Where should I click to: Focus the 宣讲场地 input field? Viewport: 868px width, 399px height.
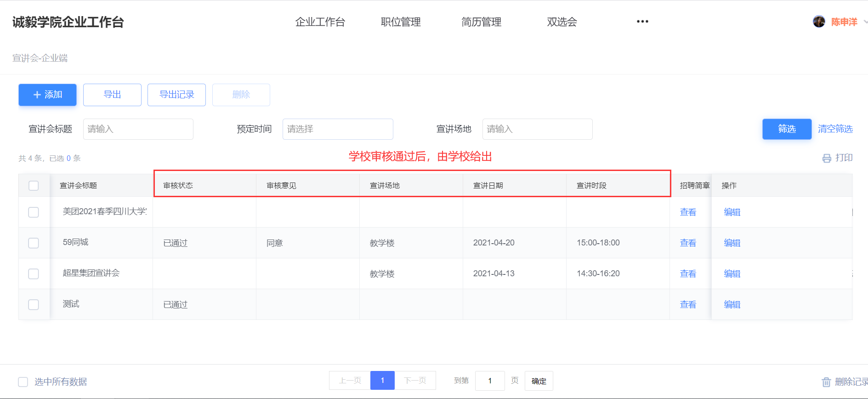[537, 129]
